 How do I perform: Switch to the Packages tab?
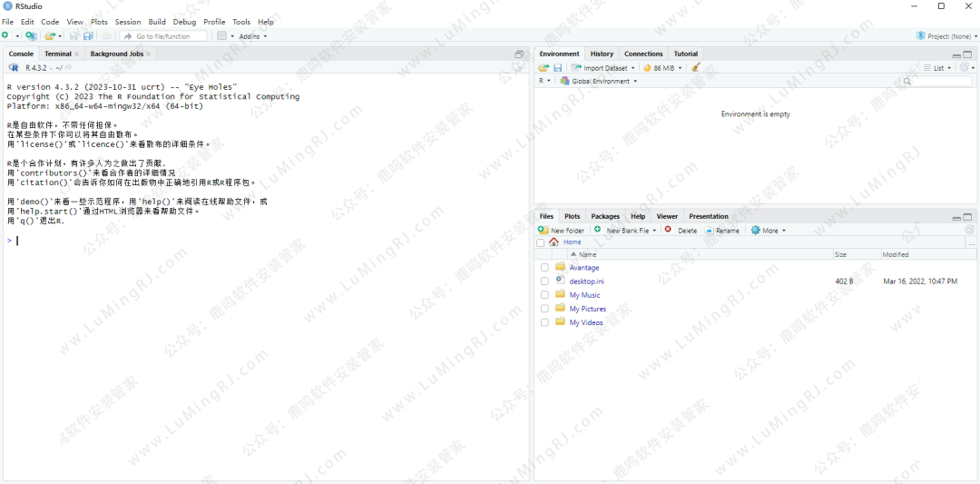(605, 216)
